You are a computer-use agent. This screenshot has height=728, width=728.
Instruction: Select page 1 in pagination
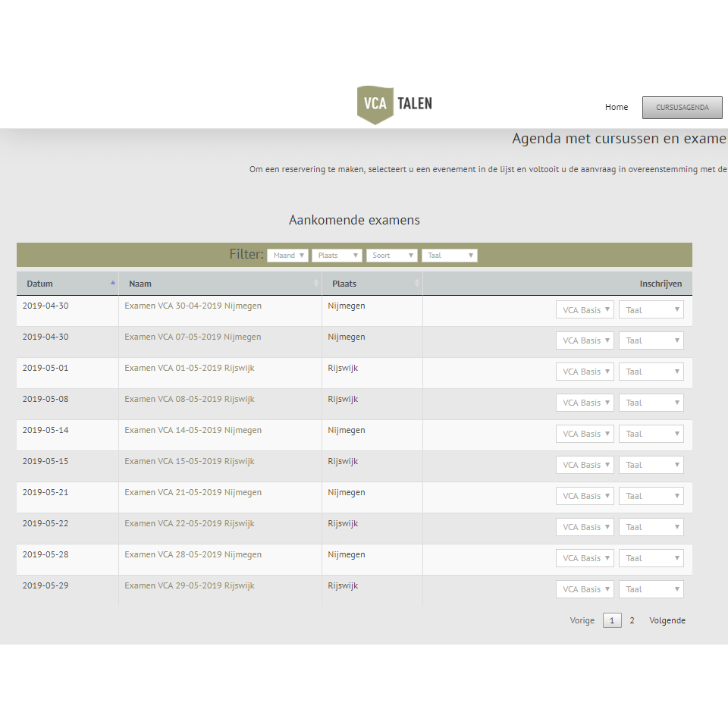612,620
